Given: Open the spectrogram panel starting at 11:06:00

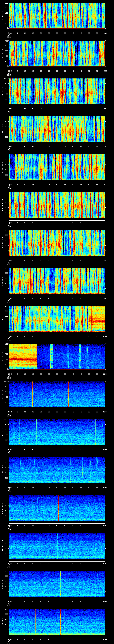Looking at the screenshot, I should coord(57,205).
